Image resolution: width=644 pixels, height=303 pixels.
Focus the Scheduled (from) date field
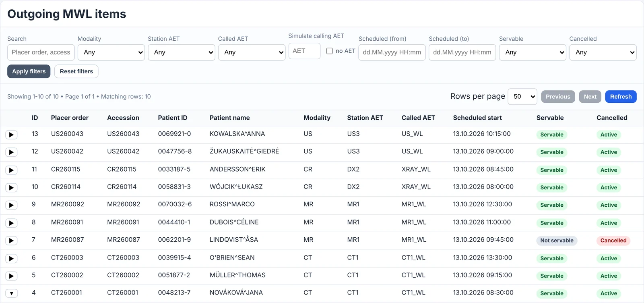click(392, 52)
